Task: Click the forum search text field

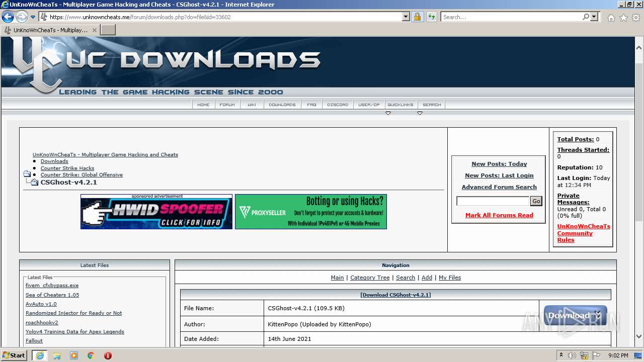Action: [493, 201]
